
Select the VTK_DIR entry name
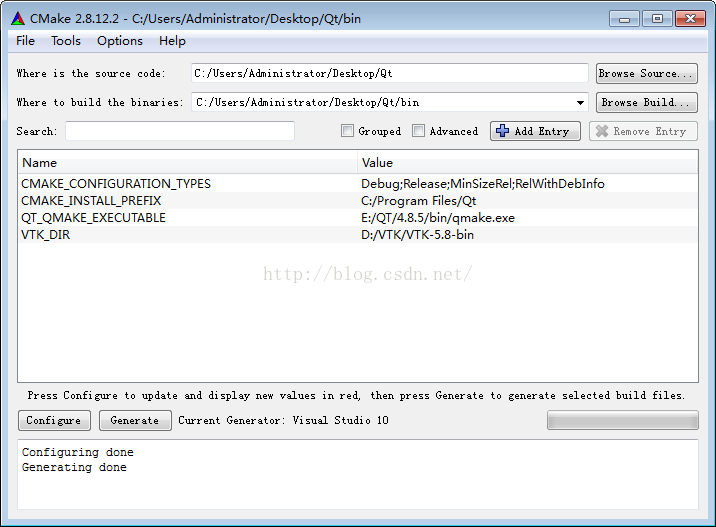pyautogui.click(x=46, y=235)
